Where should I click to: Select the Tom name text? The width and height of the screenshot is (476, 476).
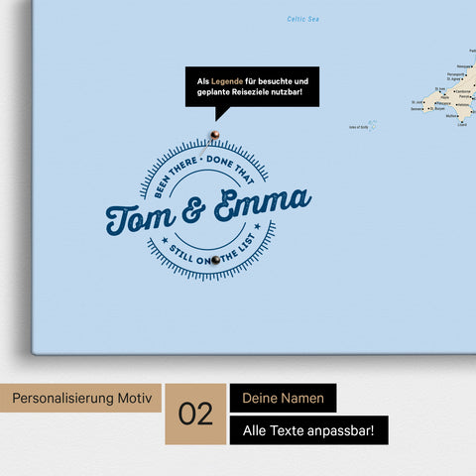coord(141,219)
